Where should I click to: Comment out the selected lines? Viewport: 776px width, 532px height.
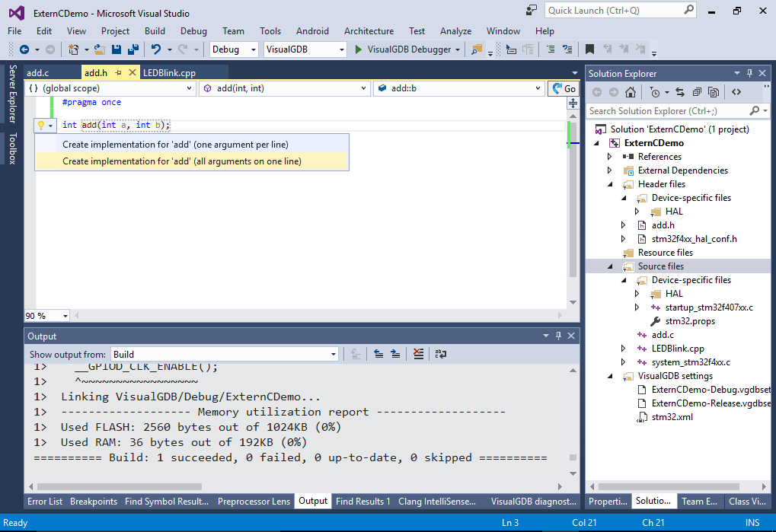tap(551, 49)
